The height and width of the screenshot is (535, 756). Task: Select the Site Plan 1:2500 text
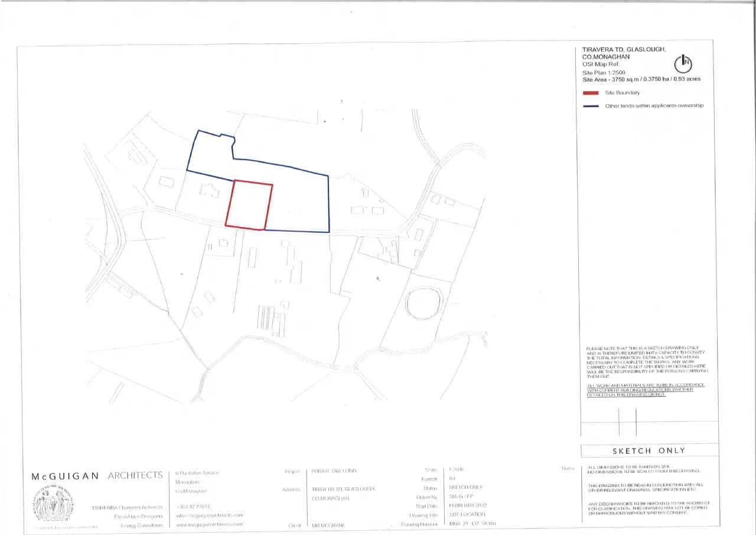point(604,72)
